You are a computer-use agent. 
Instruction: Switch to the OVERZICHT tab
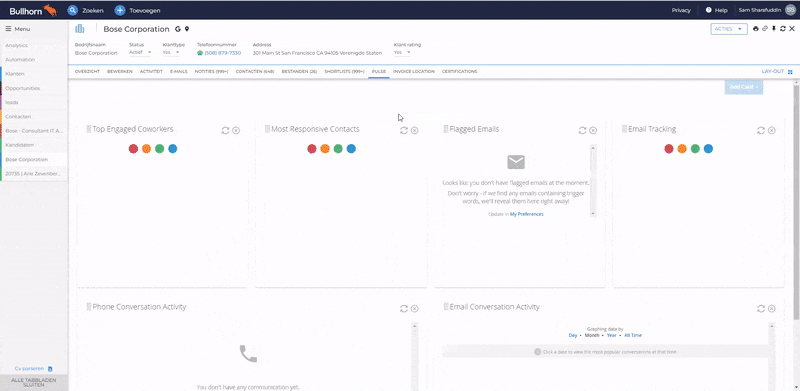(x=87, y=71)
